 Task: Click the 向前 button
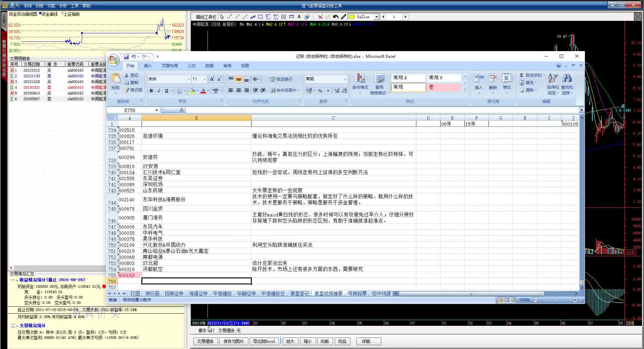pyautogui.click(x=325, y=341)
